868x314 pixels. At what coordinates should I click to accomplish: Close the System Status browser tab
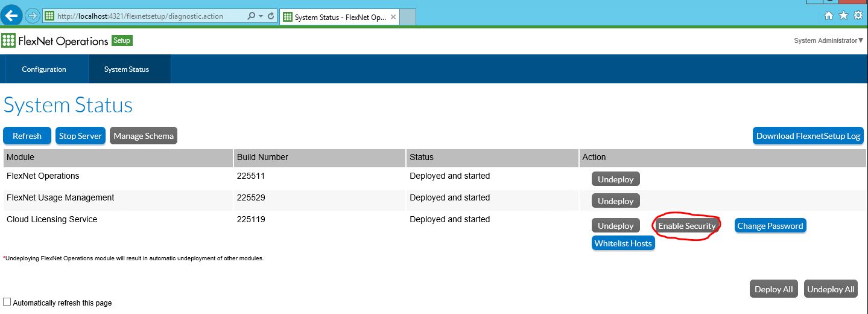(x=393, y=17)
